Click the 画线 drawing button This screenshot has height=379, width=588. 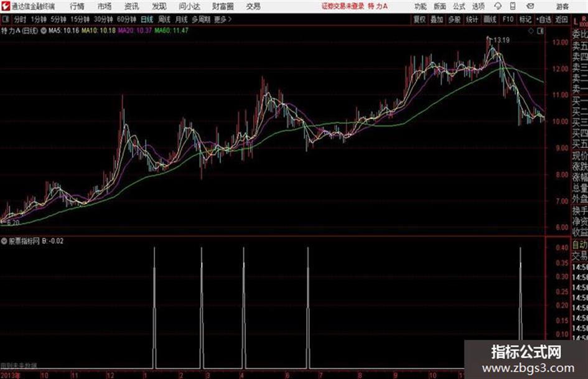tap(490, 19)
